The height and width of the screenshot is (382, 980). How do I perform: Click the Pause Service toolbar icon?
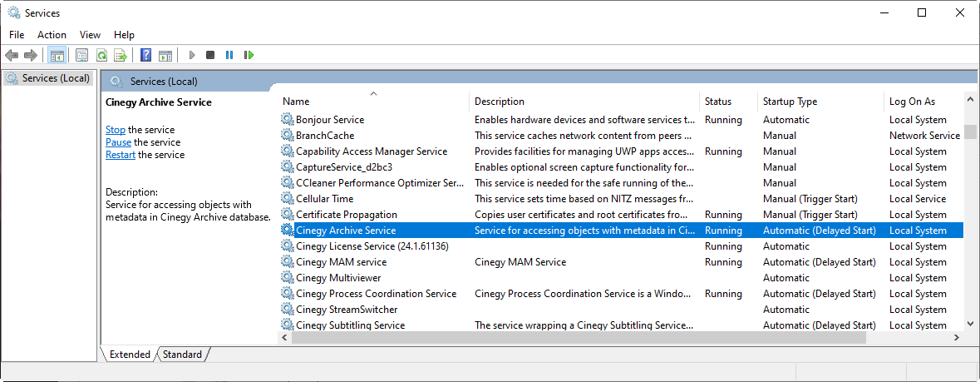pos(229,55)
